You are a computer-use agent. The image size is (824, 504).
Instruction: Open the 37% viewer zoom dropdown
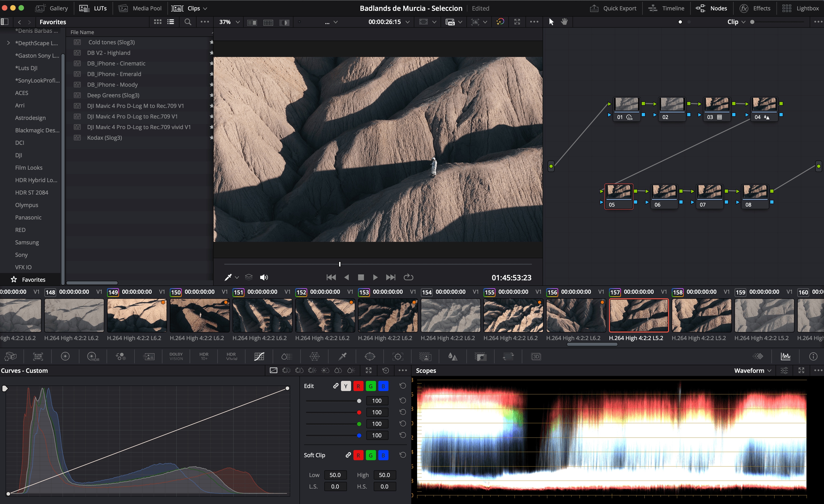[229, 22]
